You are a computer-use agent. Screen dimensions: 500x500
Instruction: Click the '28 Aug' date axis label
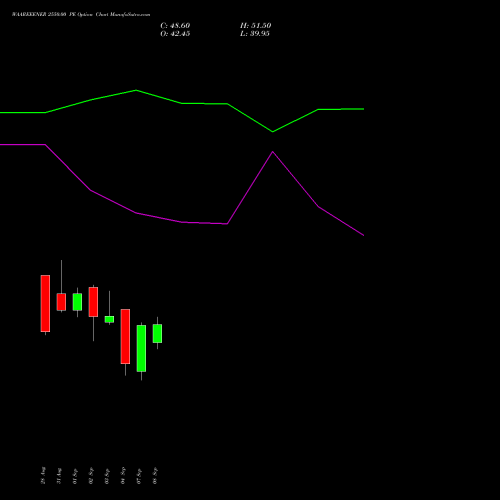point(43,476)
